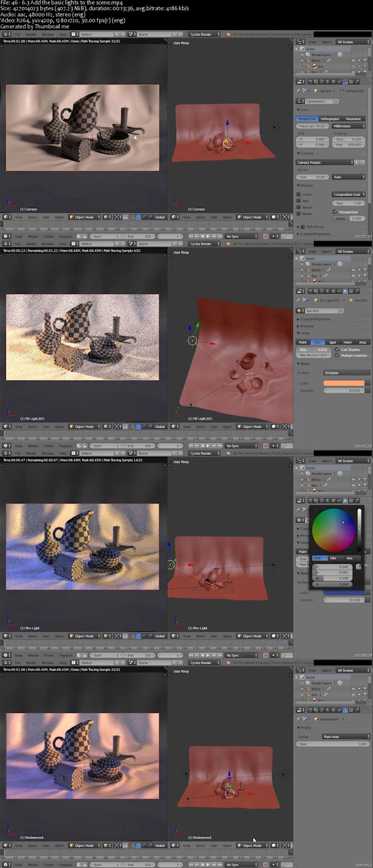Remove a camera preset with the minus button
The width and height of the screenshot is (373, 868).
point(362,162)
